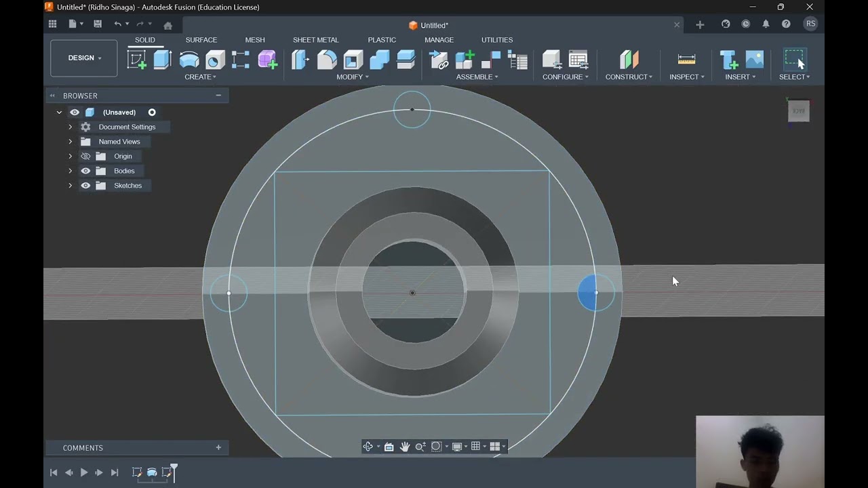Select the Joint tool
The width and height of the screenshot is (868, 488).
pos(491,60)
